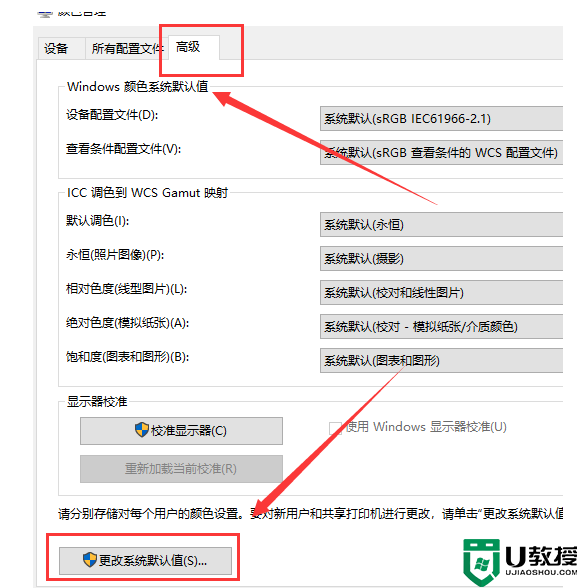Open the 设备配置文件 sRGB IEC61966-2.1 dropdown
The width and height of the screenshot is (580, 588).
click(x=441, y=118)
